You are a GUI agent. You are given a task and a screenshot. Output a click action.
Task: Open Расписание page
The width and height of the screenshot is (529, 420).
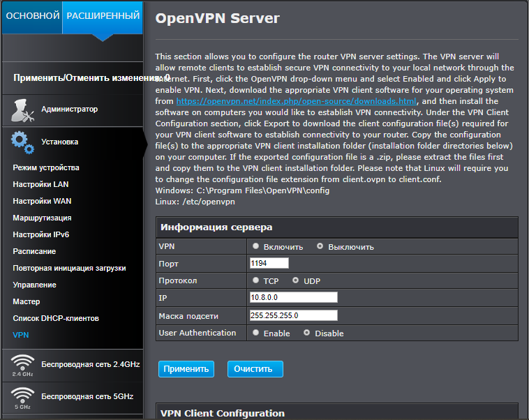point(34,251)
